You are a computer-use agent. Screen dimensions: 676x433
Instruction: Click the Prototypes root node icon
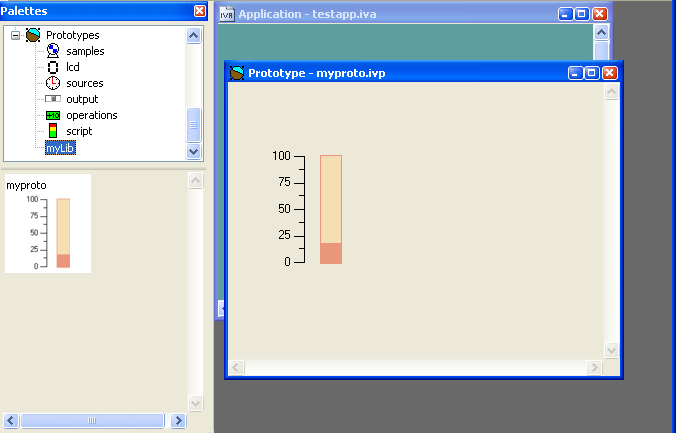coord(33,35)
